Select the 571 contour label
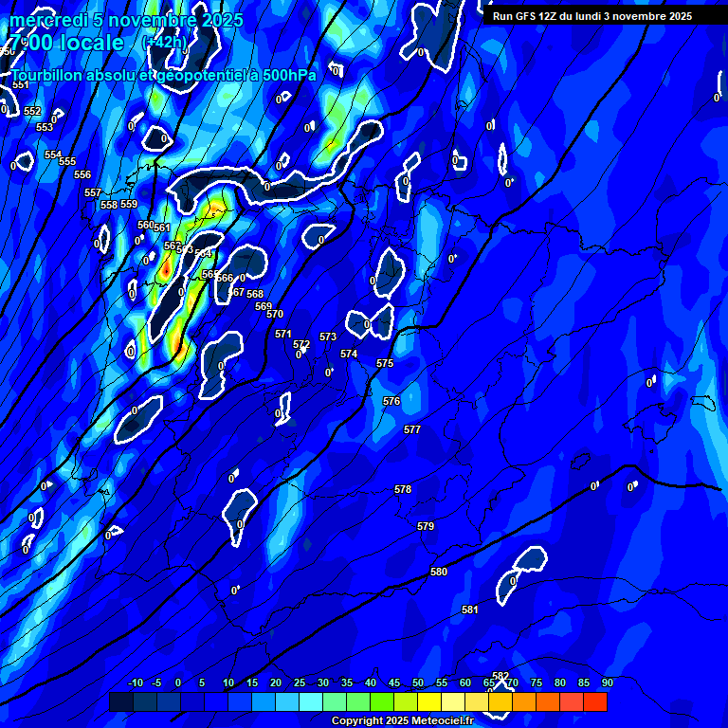 pos(283,334)
